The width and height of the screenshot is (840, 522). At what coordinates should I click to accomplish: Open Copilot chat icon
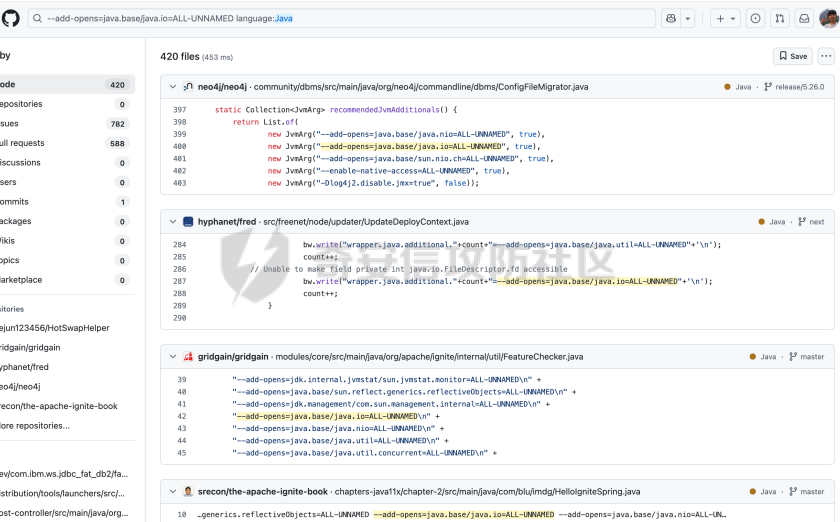coord(671,19)
